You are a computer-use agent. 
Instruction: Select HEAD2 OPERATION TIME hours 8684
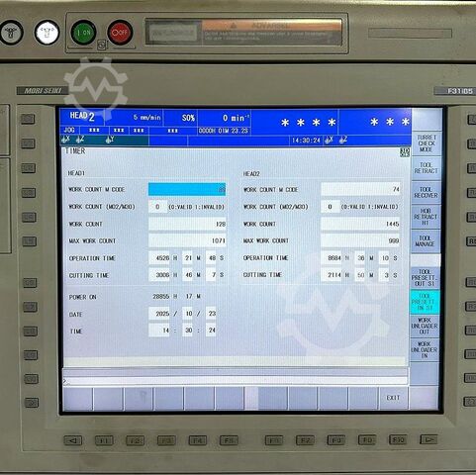pos(332,258)
